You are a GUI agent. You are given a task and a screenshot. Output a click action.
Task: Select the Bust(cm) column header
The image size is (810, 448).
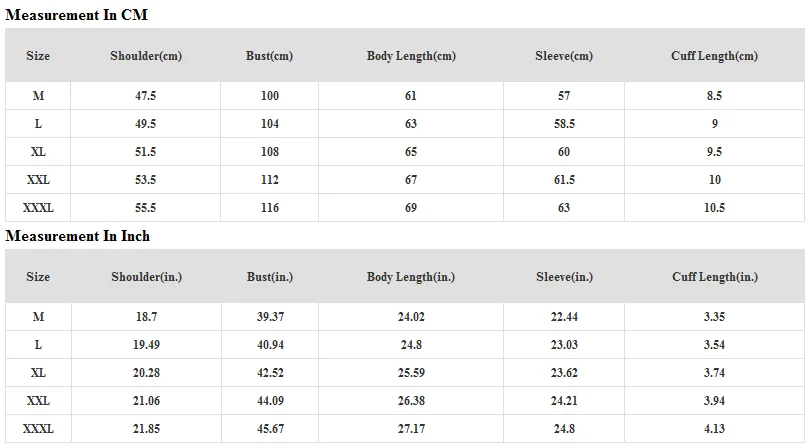[x=269, y=56]
